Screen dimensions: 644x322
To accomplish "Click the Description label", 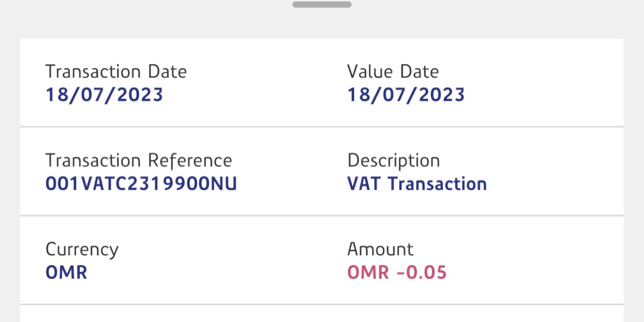I will 393,160.
